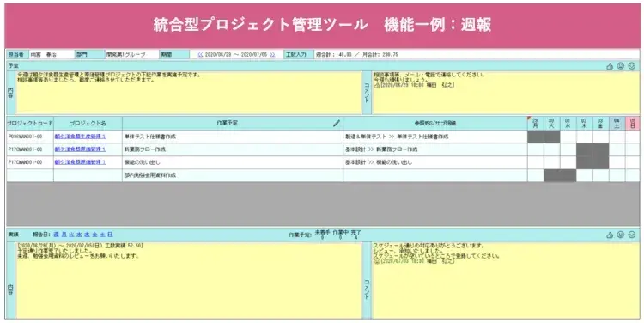Go to previous week with << arrow
Image resolution: width=644 pixels, height=323 pixels.
click(200, 55)
